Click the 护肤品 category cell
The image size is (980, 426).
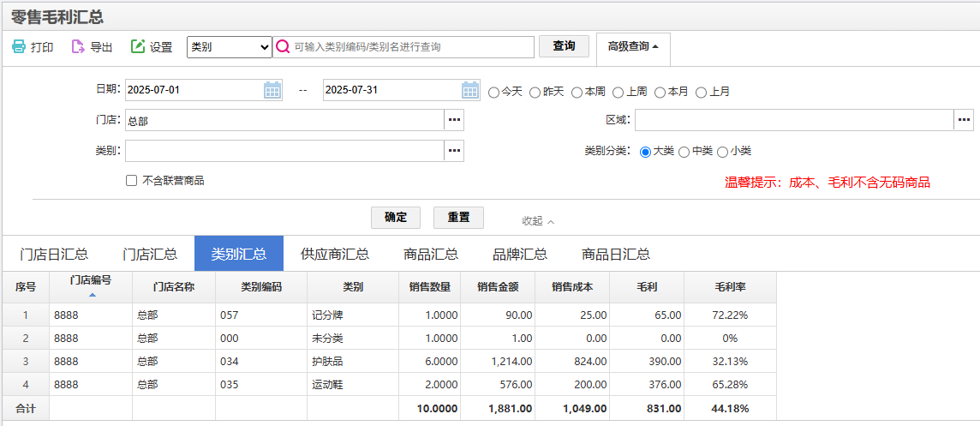pos(353,362)
